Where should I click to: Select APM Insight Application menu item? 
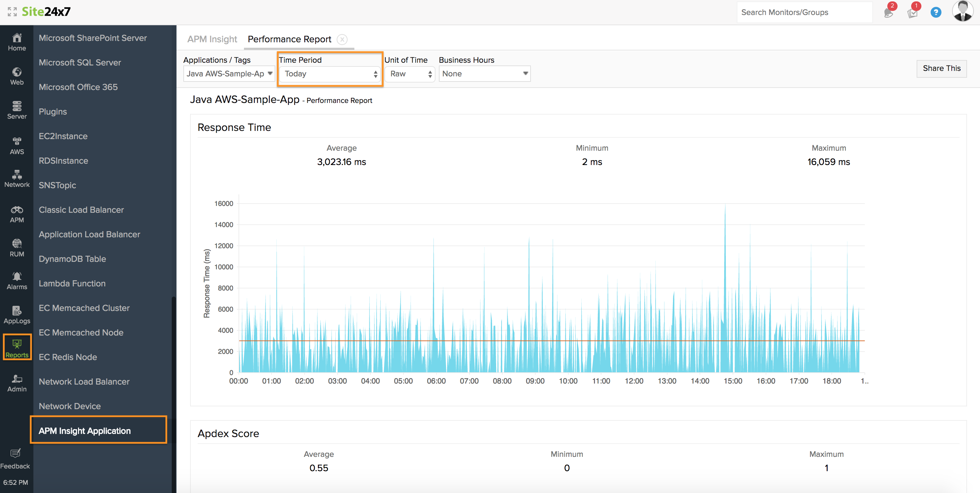coord(85,431)
